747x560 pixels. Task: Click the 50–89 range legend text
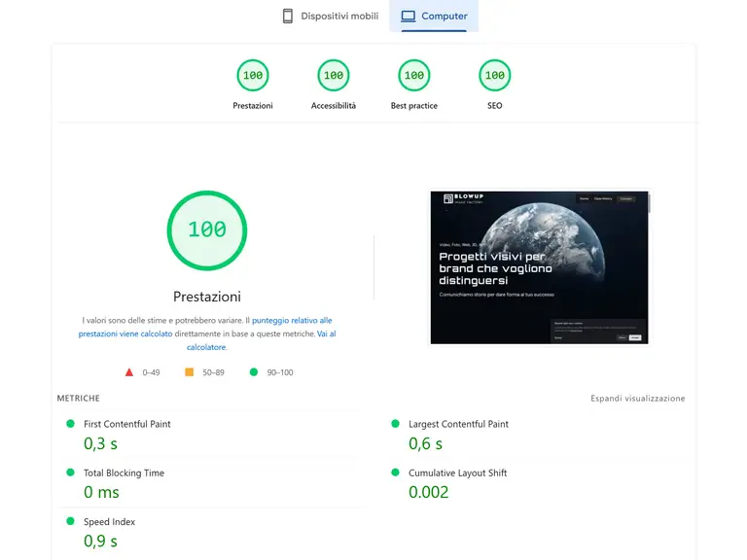[213, 372]
